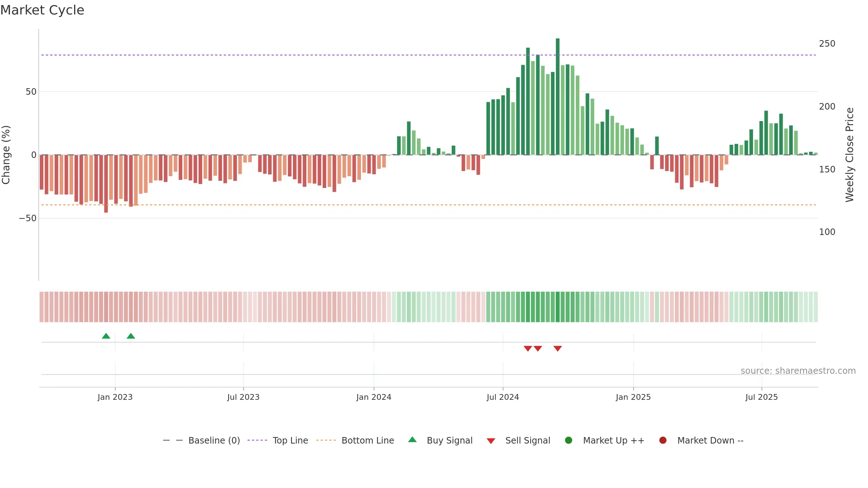Click the lowest red bar below the bottom line
The width and height of the screenshot is (868, 488).
coord(106,184)
